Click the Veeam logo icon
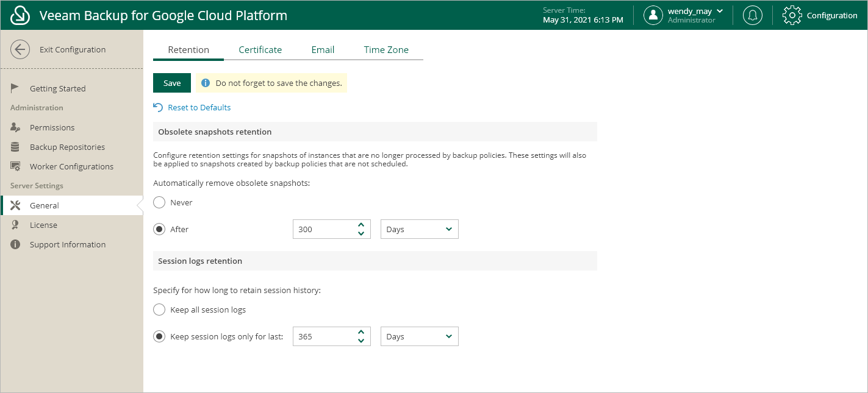Image resolution: width=868 pixels, height=393 pixels. (21, 15)
